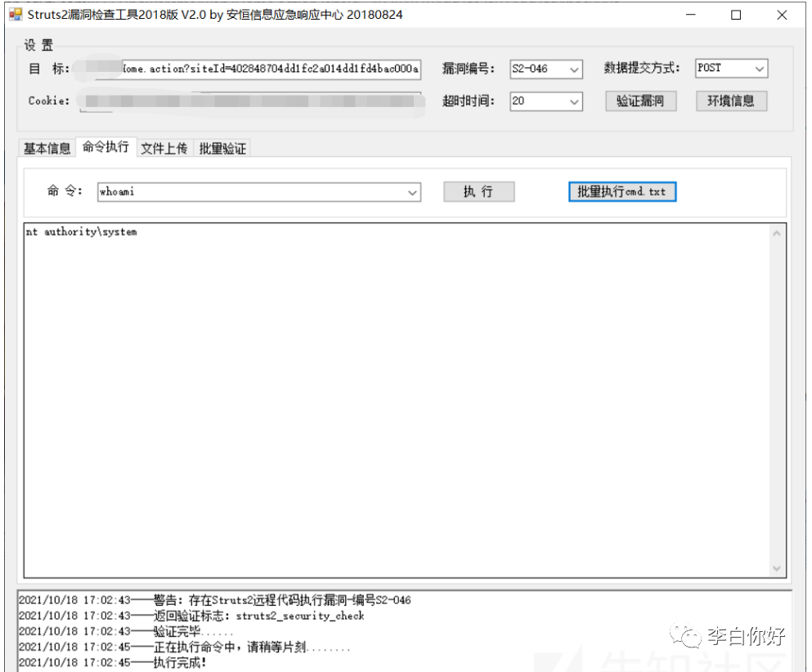Click the 批量执行cmd.txt button
The image size is (812, 672).
coord(621,191)
